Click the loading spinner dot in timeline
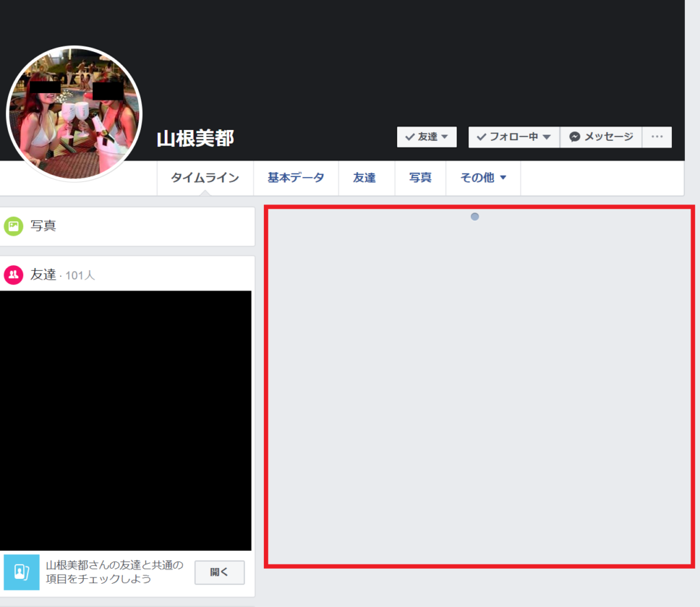 [475, 217]
